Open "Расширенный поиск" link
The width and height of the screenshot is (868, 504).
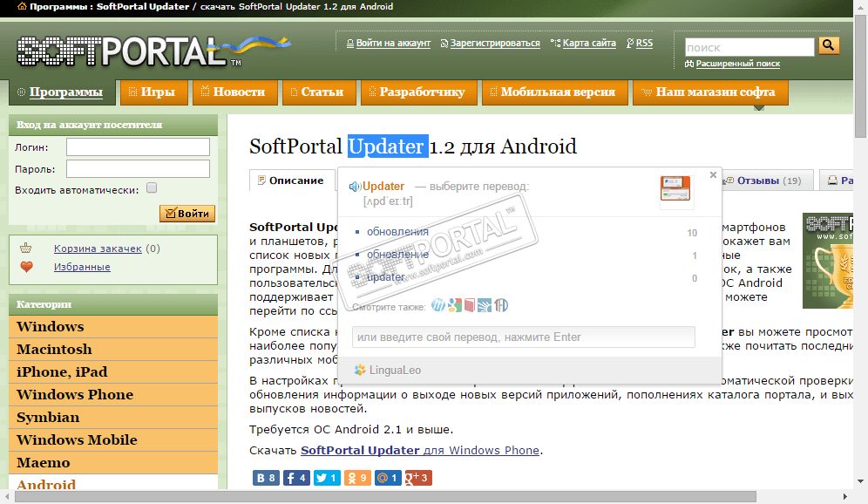(738, 64)
